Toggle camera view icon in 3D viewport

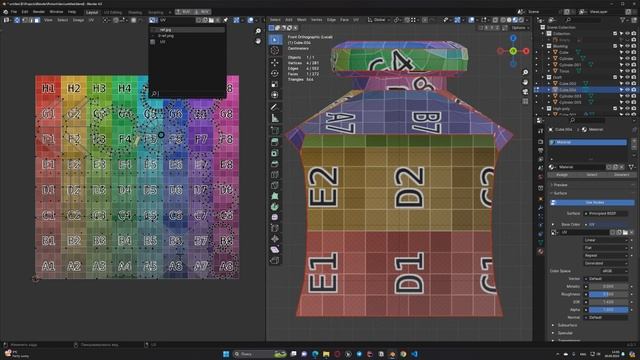pyautogui.click(x=525, y=92)
